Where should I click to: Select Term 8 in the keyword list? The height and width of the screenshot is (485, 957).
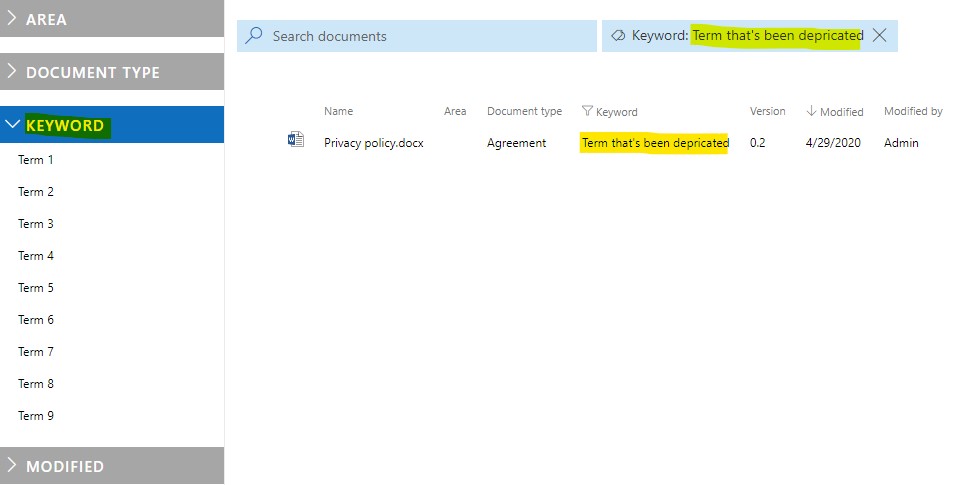click(35, 384)
